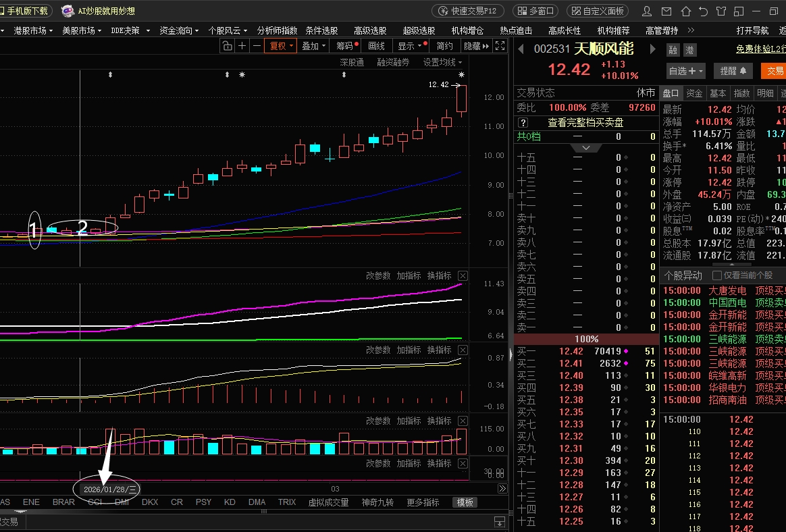Zoom in chart with plus icon
Screen dimensions: 786x532
pos(242,46)
